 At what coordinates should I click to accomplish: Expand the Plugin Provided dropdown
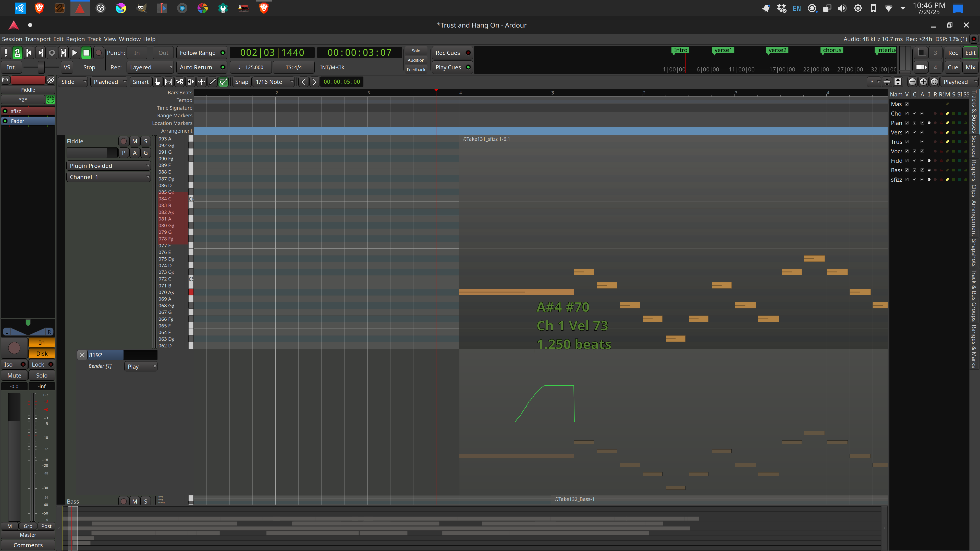pos(108,166)
